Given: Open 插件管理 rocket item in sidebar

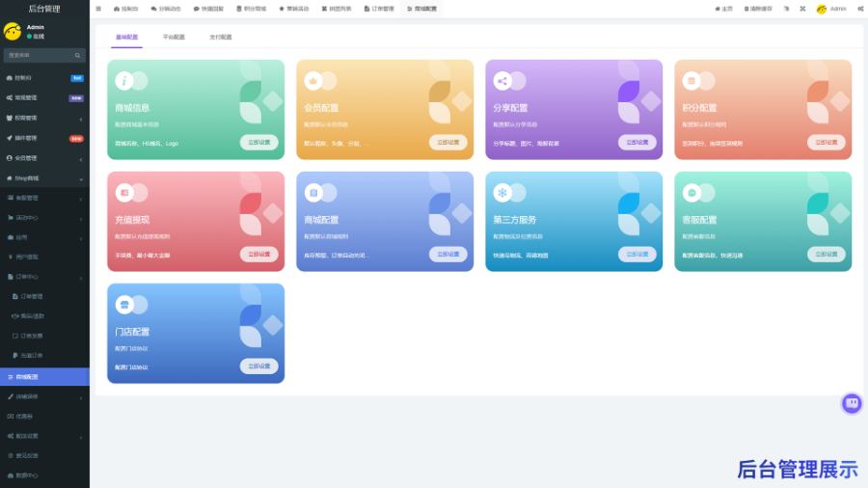Looking at the screenshot, I should 44,138.
